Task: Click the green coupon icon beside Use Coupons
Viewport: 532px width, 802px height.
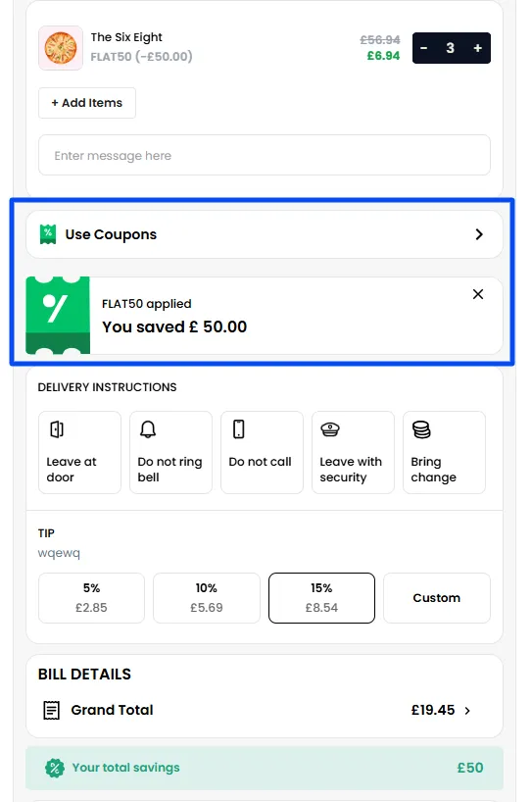Action: [48, 234]
